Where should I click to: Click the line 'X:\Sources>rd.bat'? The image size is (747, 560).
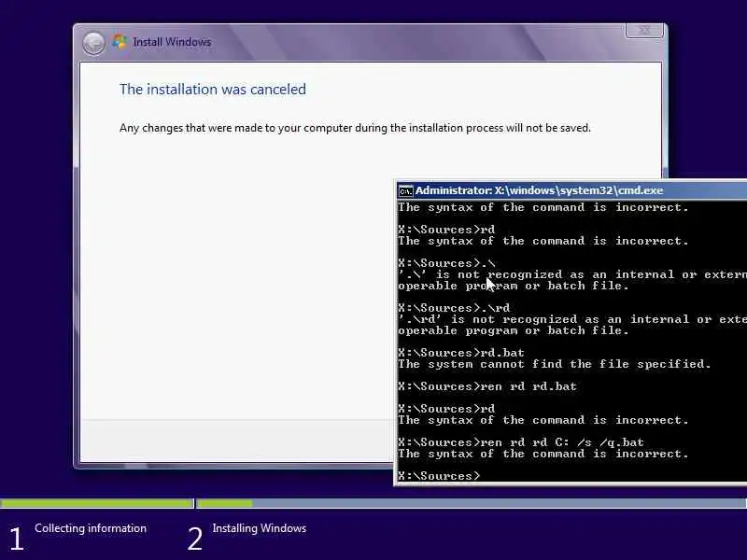pos(460,353)
